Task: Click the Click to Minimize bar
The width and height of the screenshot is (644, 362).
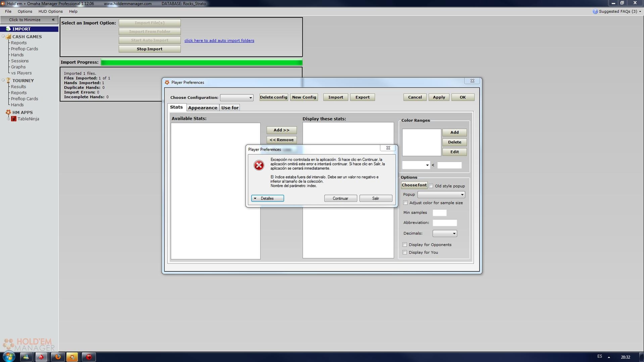Action: click(29, 20)
